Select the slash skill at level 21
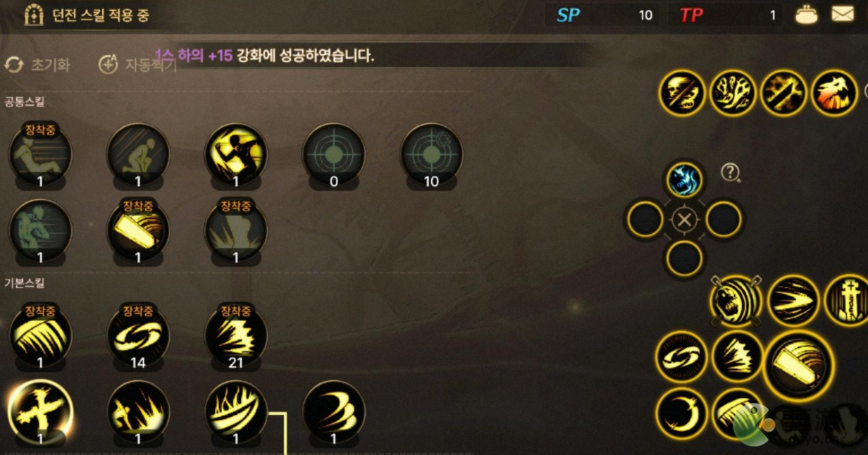Image resolution: width=868 pixels, height=455 pixels. pos(236,335)
